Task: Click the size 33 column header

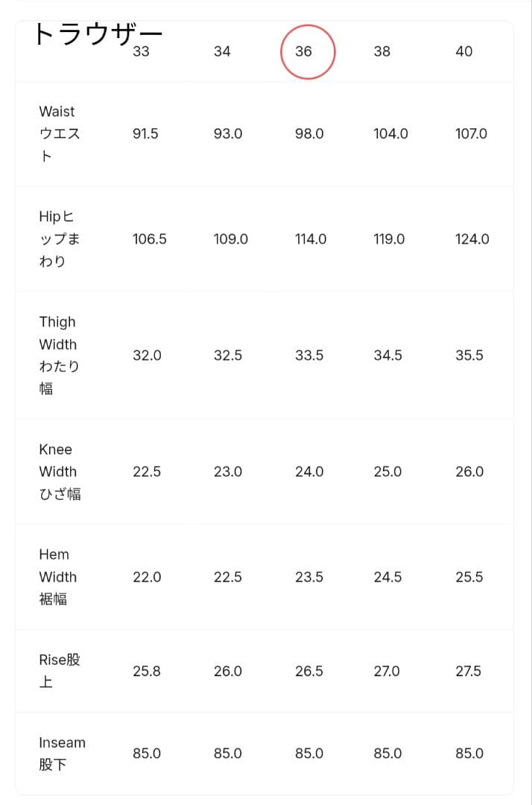Action: click(x=141, y=51)
